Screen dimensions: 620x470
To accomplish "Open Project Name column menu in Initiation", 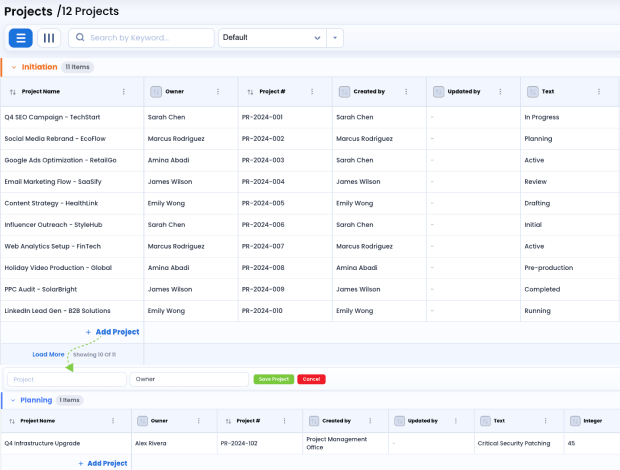I will coord(124,92).
